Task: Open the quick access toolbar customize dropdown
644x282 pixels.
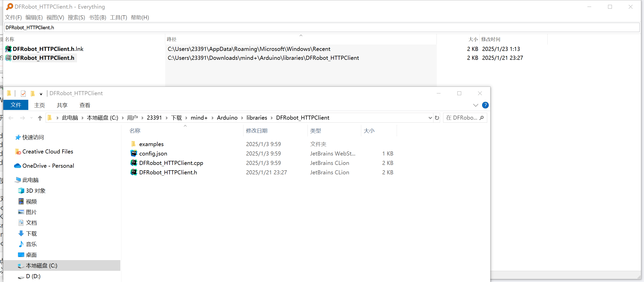Action: point(41,94)
